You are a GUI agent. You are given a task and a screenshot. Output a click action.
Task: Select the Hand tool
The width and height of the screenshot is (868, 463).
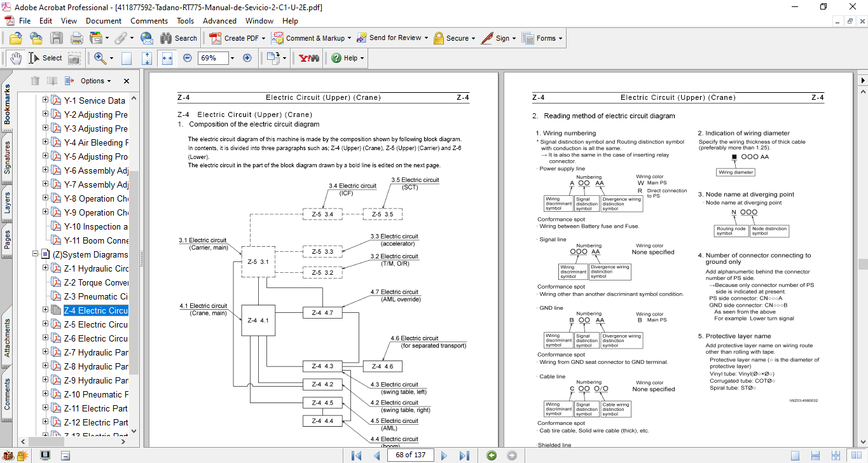tap(16, 58)
